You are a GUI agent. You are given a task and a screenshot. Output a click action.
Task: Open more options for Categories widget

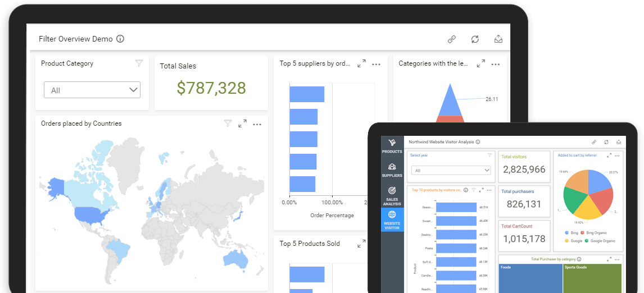point(496,64)
